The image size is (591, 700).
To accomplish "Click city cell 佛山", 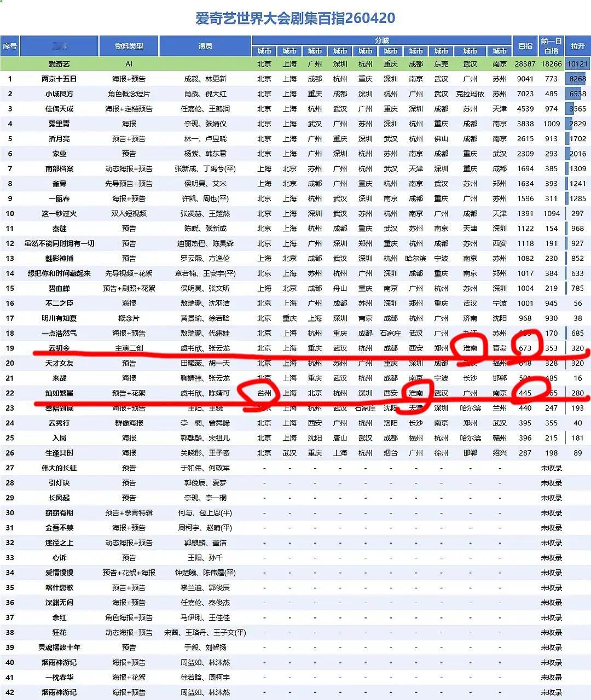I will 441,139.
